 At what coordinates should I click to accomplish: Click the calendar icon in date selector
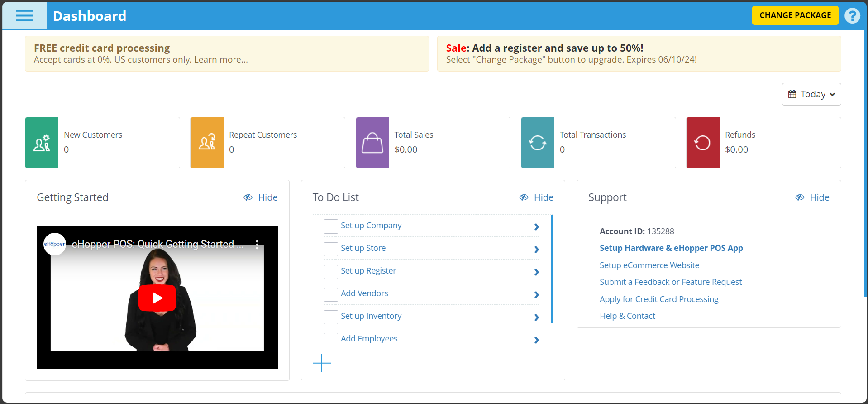pyautogui.click(x=792, y=94)
